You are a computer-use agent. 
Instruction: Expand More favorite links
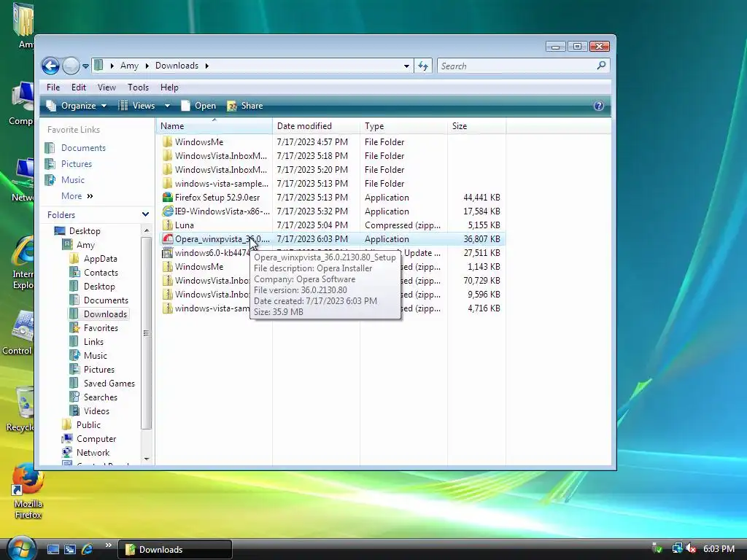coord(77,195)
